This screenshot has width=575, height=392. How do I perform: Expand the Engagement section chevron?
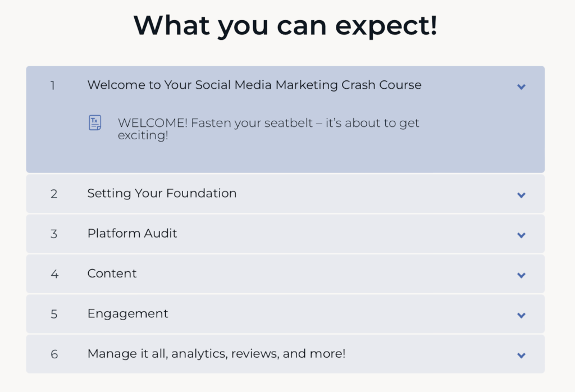pyautogui.click(x=521, y=316)
